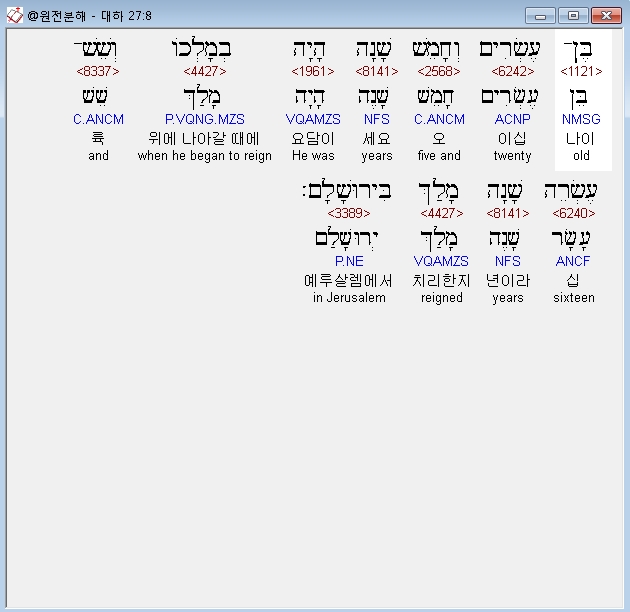Viewport: 630px width, 612px height.
Task: Minimize the 원전분해 window
Action: pos(540,16)
